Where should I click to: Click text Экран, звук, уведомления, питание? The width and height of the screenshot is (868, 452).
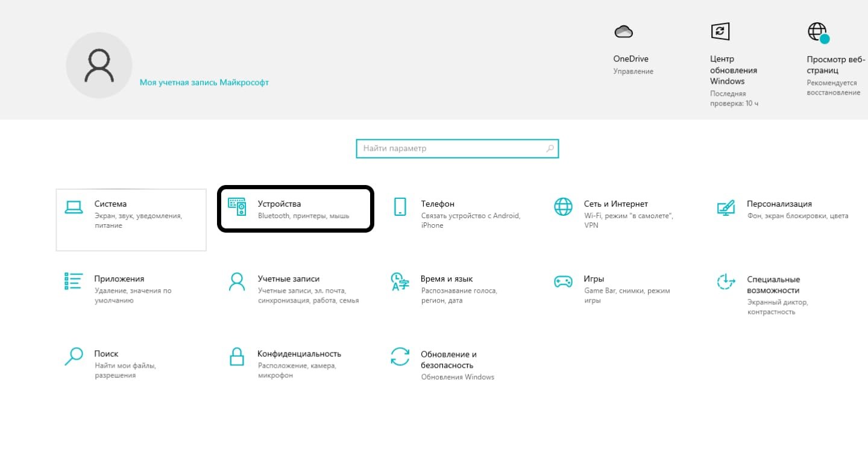pyautogui.click(x=138, y=221)
